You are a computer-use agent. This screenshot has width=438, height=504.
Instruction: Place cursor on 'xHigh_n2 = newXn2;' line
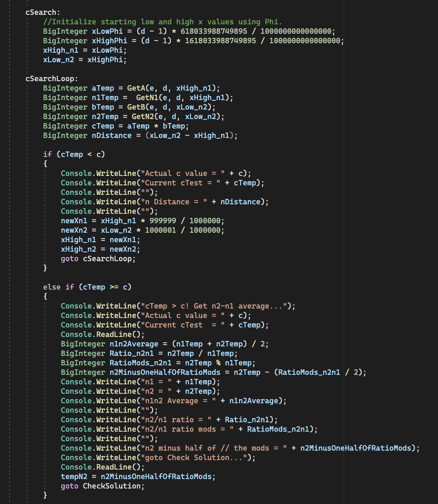tap(100, 249)
